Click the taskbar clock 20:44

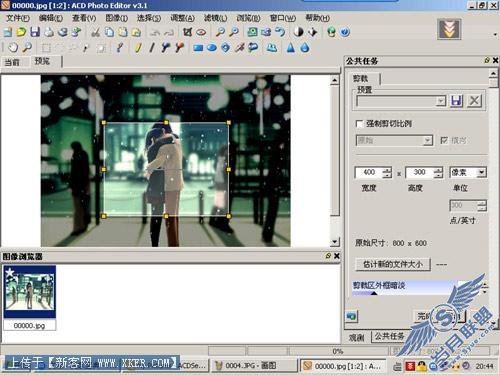pyautogui.click(x=485, y=366)
